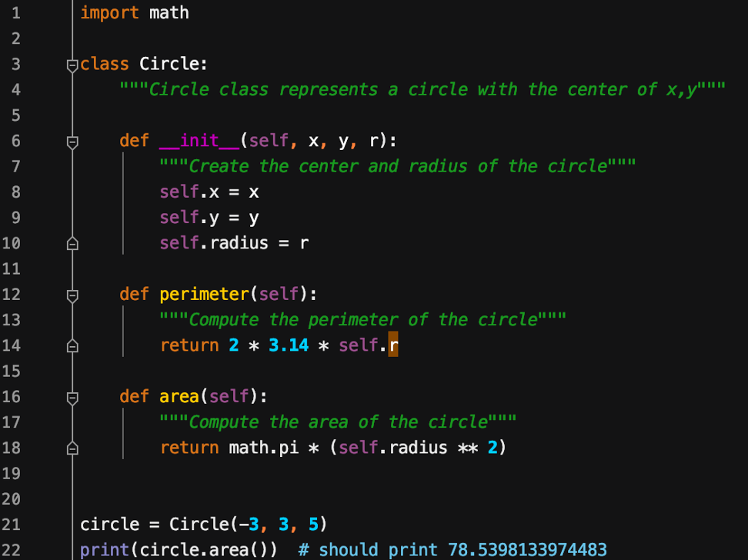Click the minus fold icon beside class Circle
The image size is (748, 560).
pos(72,65)
